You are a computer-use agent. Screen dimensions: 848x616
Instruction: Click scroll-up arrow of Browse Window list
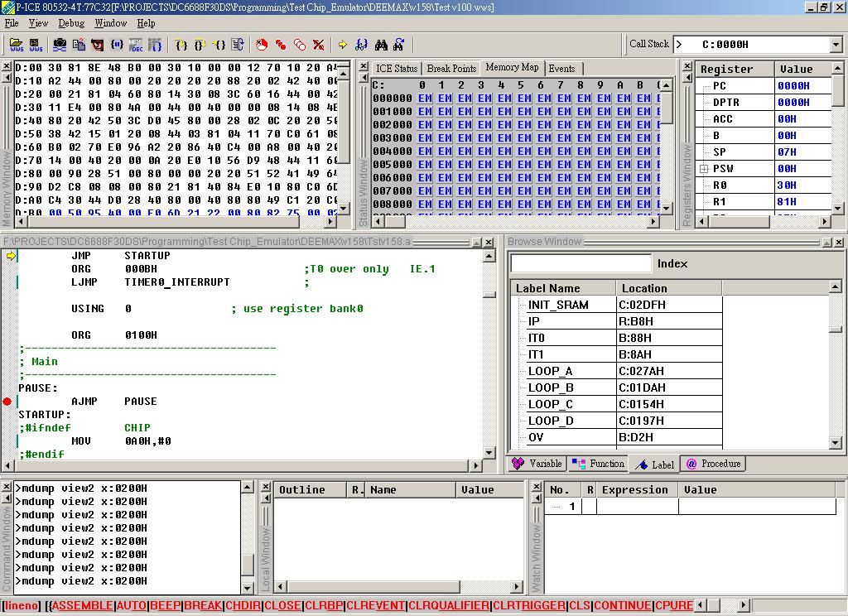point(836,286)
